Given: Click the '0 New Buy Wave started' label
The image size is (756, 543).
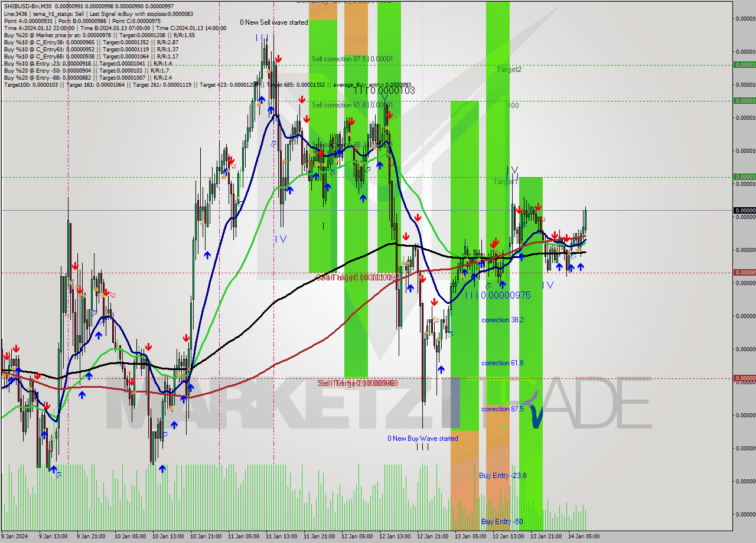Looking at the screenshot, I should click(423, 439).
